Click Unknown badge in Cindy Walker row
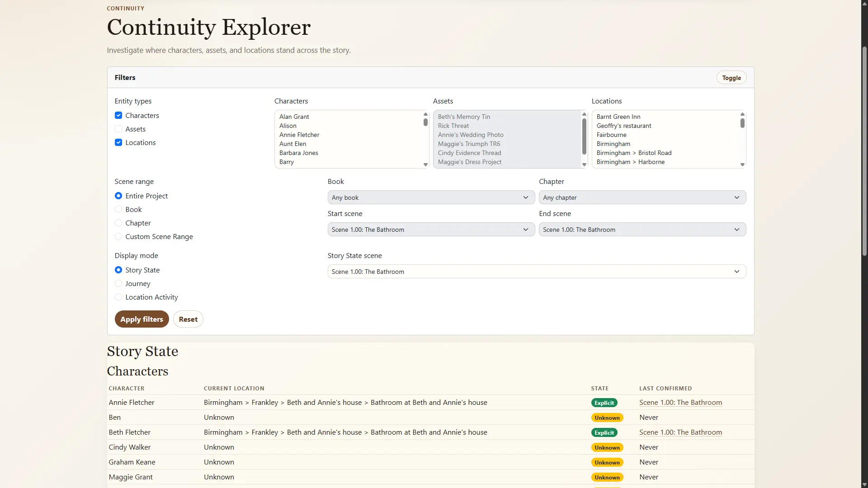The width and height of the screenshot is (868, 488). click(x=607, y=447)
